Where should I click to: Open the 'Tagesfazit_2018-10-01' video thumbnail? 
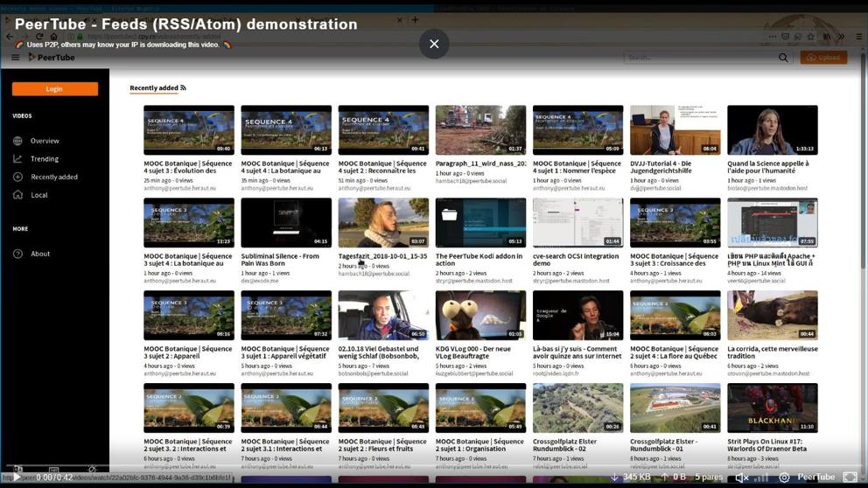point(383,222)
